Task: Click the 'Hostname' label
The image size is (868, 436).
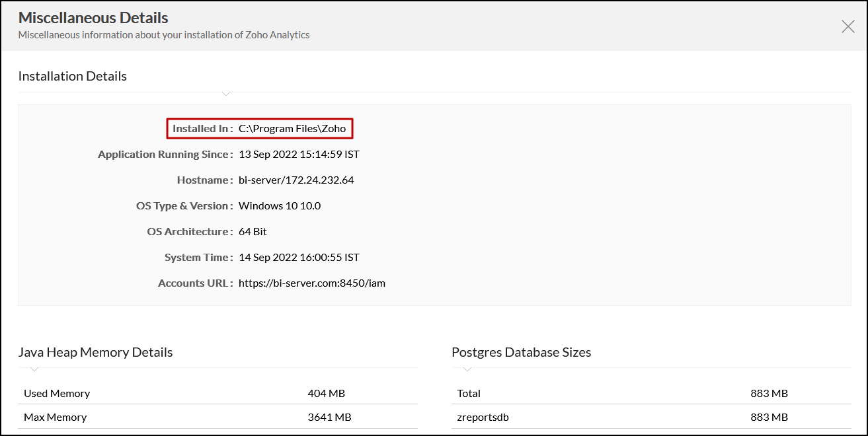Action: pos(204,180)
